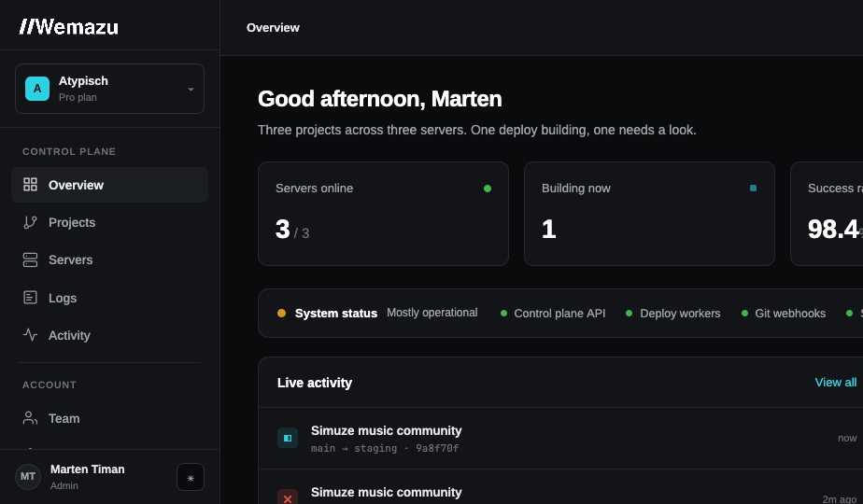The width and height of the screenshot is (863, 504).
Task: Click the Logs document icon
Action: point(30,298)
